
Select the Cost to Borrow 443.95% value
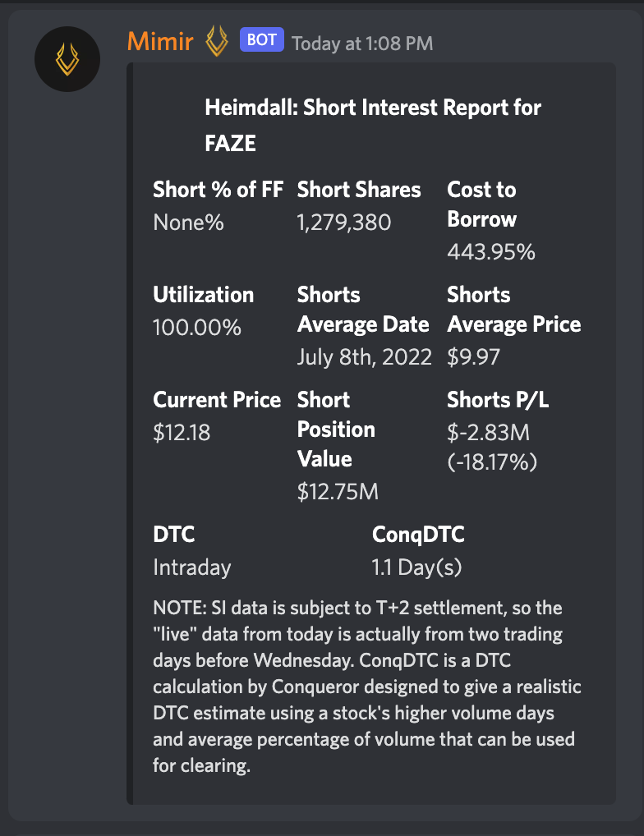point(491,251)
